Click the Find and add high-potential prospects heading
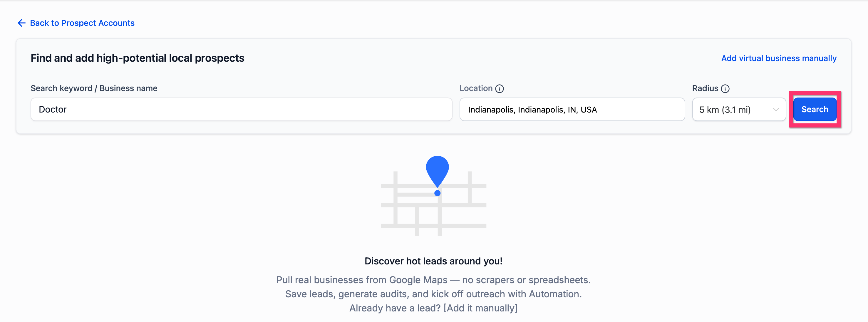Screen dimensions: 868x322 pyautogui.click(x=137, y=58)
